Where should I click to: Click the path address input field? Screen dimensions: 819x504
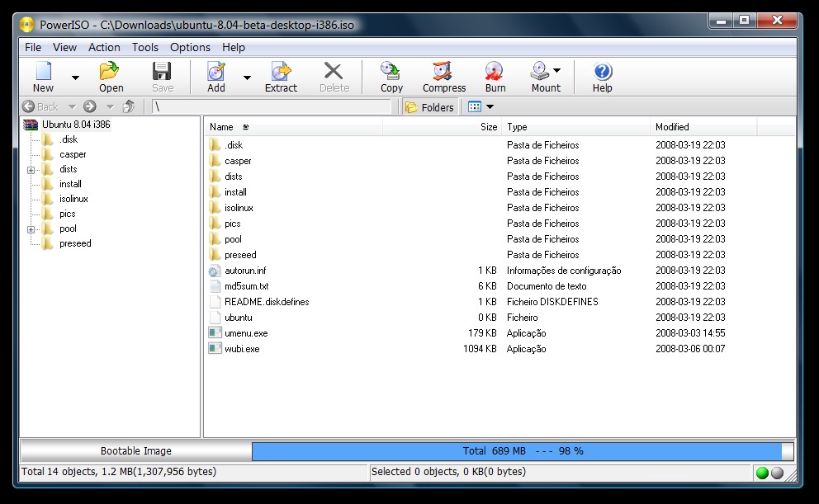tap(271, 107)
